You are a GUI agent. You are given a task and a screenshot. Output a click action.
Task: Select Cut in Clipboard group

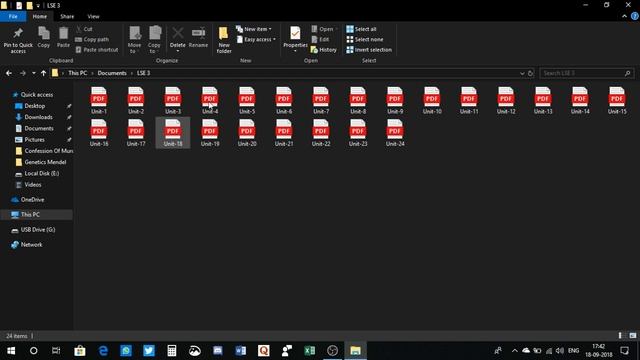[84, 29]
